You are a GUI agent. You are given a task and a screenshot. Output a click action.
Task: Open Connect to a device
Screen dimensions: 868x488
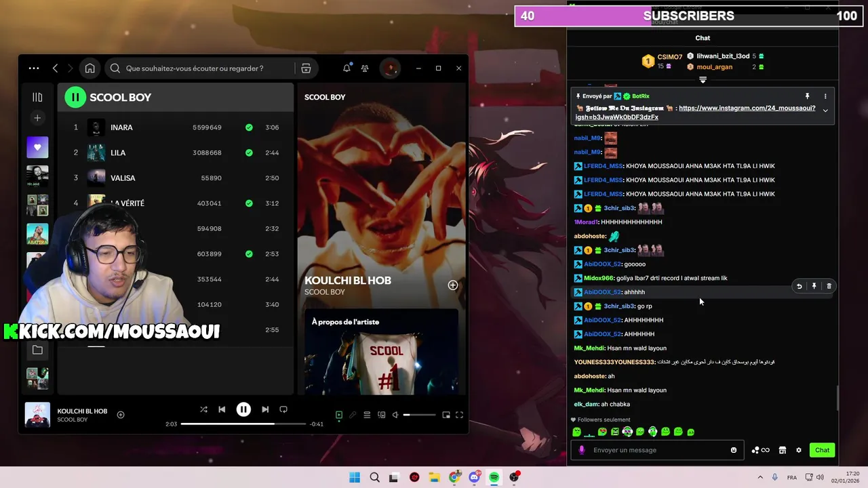click(x=382, y=415)
